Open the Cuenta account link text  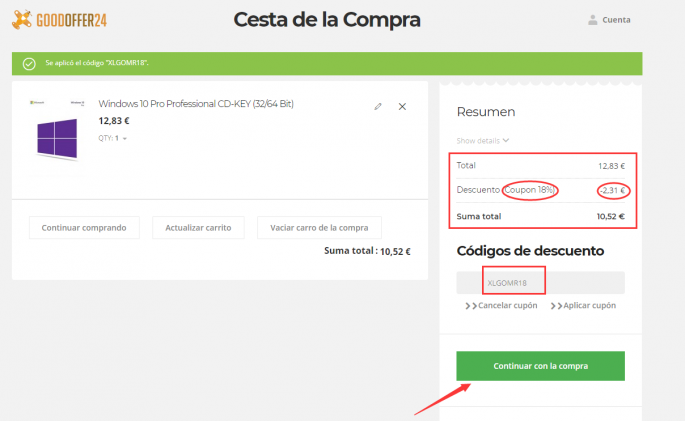coord(616,20)
